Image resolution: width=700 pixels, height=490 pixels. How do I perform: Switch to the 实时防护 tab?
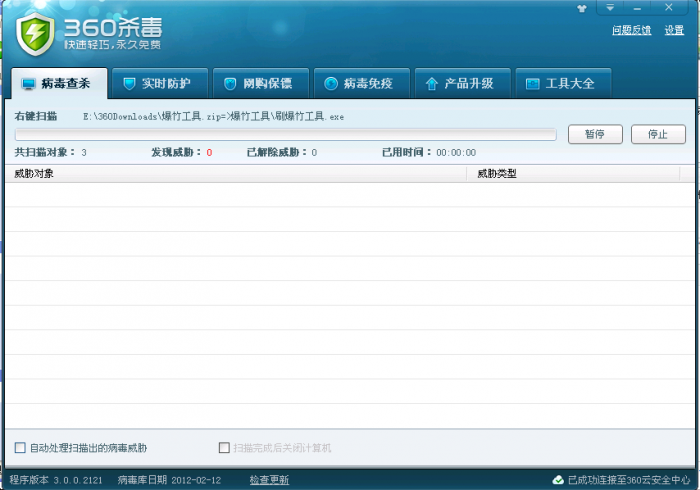coord(160,83)
